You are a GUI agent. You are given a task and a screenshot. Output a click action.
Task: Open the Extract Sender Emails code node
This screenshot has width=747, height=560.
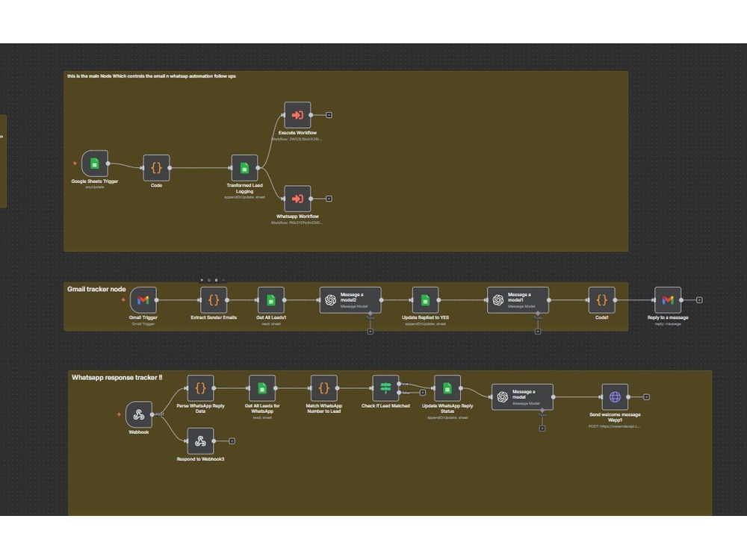click(214, 300)
